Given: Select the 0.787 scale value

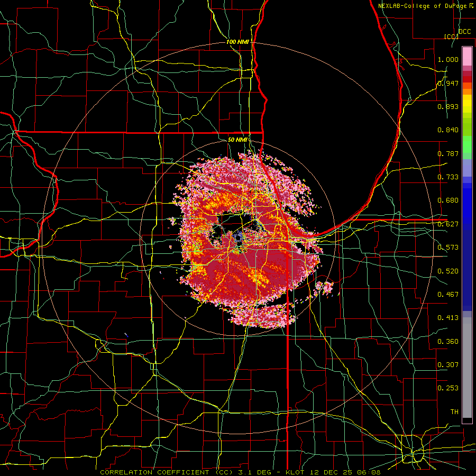Looking at the screenshot, I should [448, 153].
